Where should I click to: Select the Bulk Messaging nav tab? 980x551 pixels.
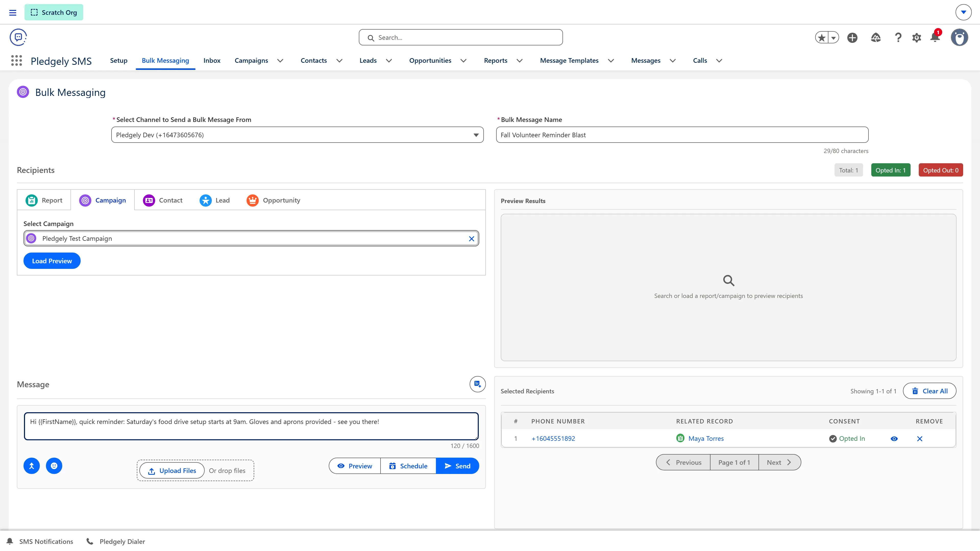pos(165,60)
